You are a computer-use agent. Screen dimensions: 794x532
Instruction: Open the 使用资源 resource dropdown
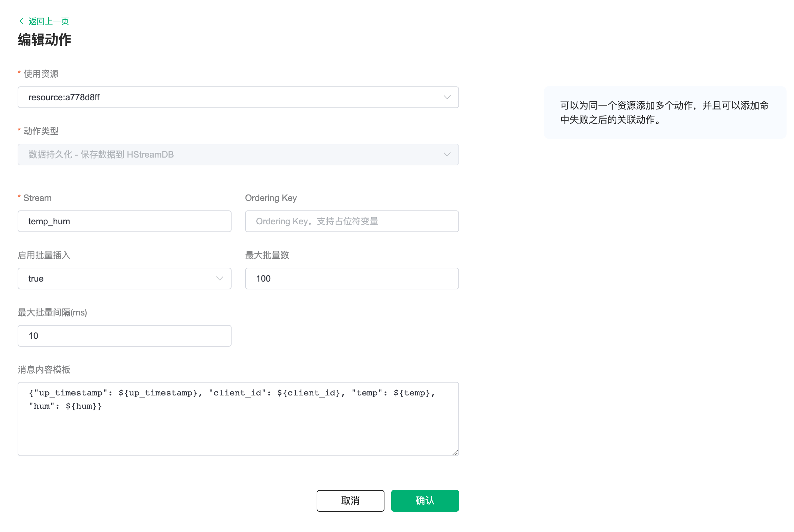[231, 97]
